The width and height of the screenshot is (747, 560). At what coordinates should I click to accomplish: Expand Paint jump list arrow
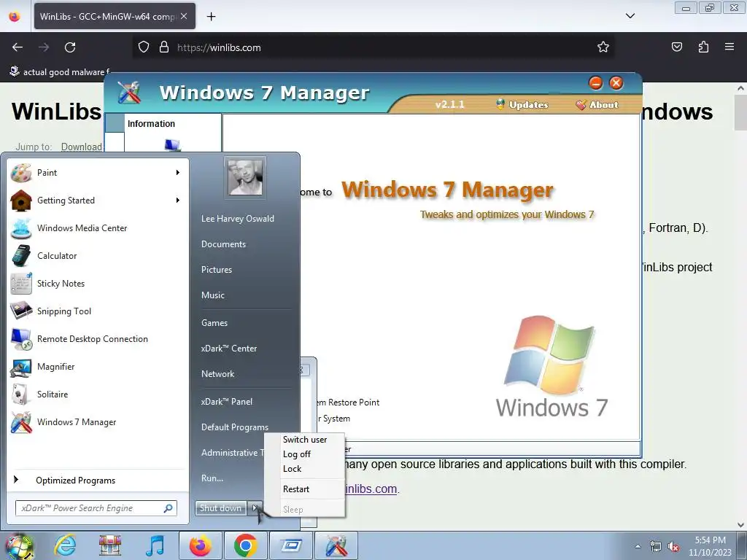pos(178,172)
